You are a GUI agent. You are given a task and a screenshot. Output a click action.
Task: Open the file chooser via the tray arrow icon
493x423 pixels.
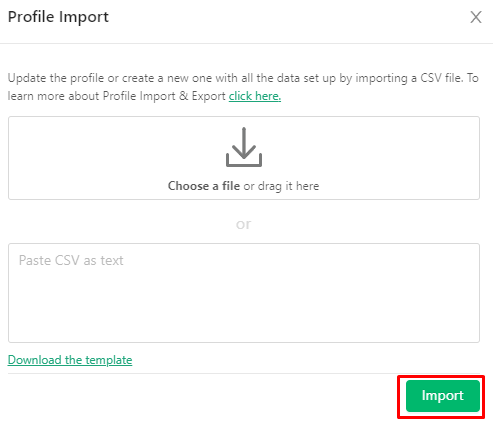[244, 147]
